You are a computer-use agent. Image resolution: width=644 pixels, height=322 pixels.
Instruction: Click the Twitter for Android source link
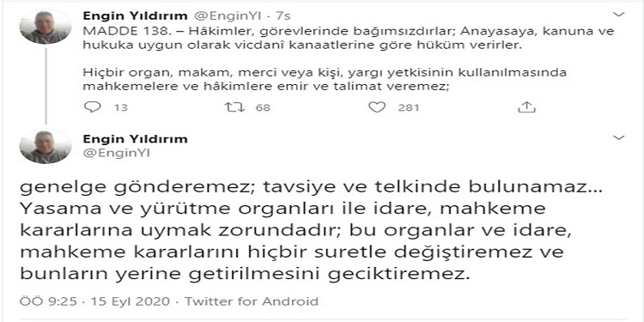(252, 301)
